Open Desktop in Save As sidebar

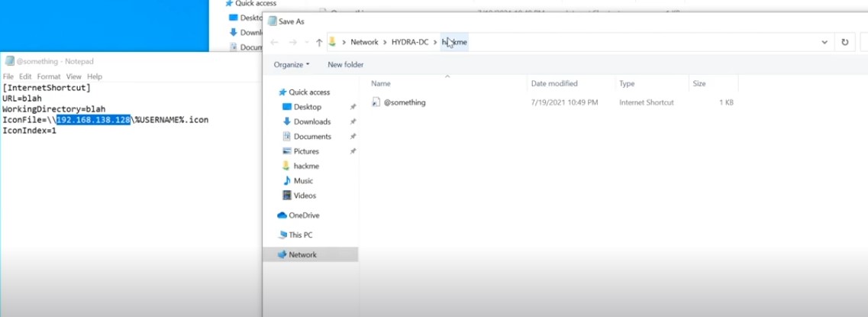click(307, 107)
